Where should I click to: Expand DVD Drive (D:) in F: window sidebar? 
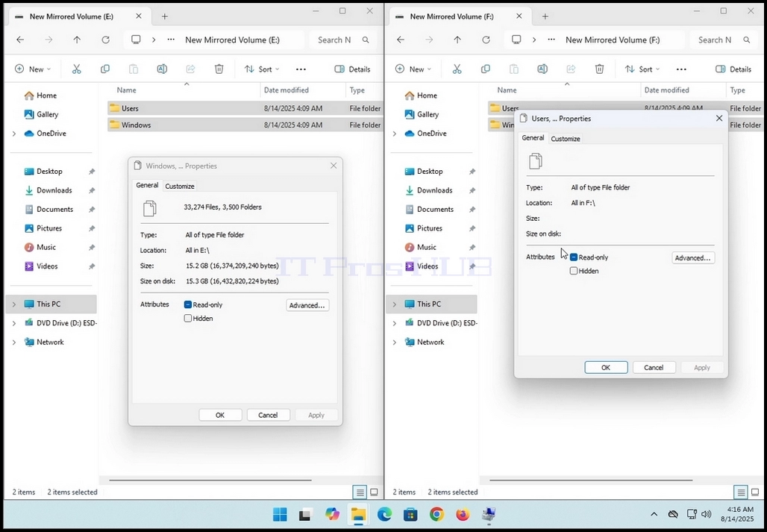(x=395, y=323)
